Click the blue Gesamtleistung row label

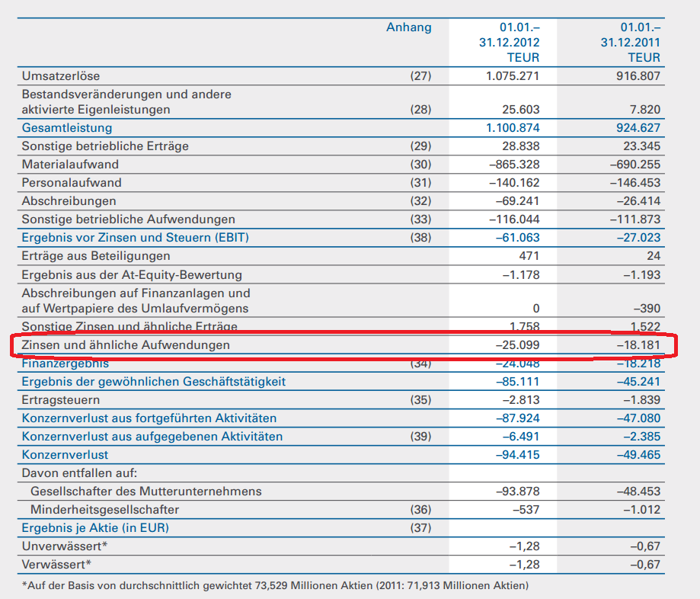point(67,128)
